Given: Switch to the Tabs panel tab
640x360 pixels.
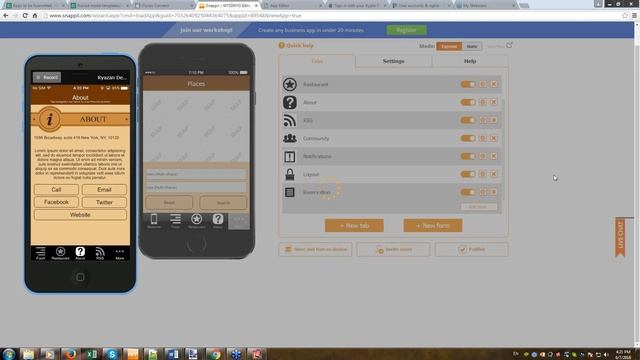Looking at the screenshot, I should 317,61.
